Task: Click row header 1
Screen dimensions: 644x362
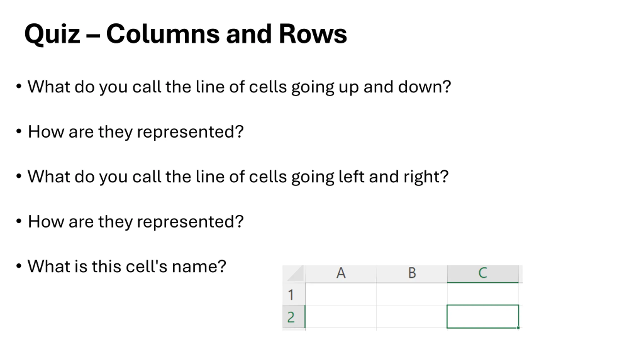Action: point(294,294)
